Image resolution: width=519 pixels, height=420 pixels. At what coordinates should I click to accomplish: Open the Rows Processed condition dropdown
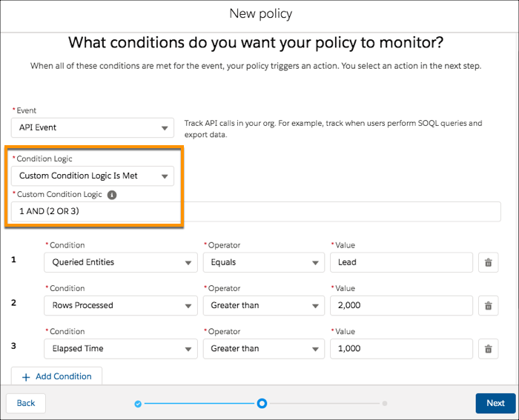121,306
